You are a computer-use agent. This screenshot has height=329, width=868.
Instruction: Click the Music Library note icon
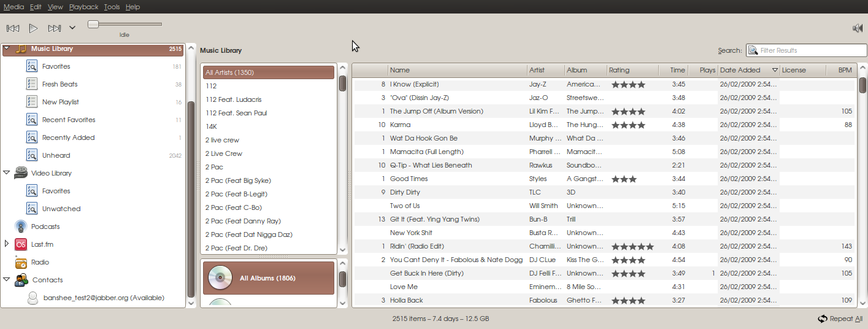(x=21, y=48)
